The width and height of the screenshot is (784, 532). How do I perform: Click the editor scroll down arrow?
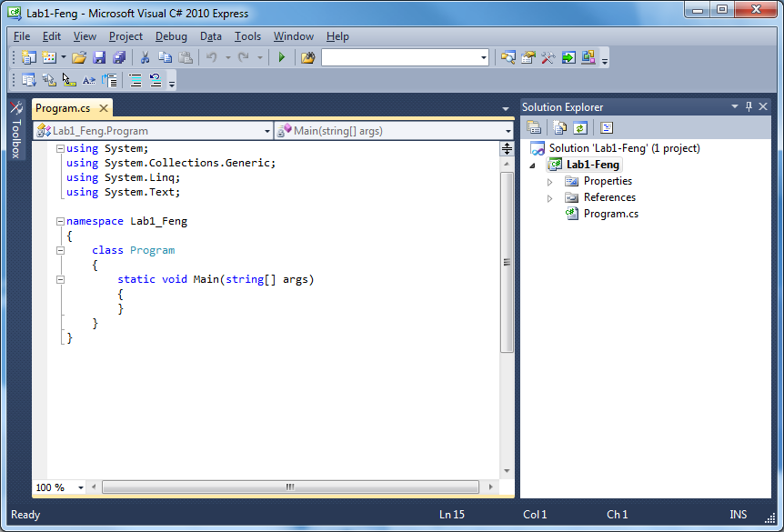pos(507,471)
